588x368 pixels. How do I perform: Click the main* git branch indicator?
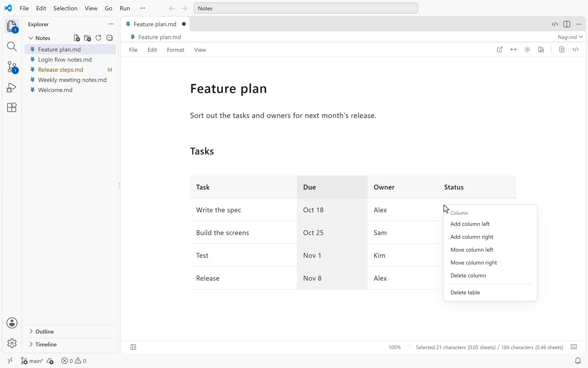click(x=32, y=361)
